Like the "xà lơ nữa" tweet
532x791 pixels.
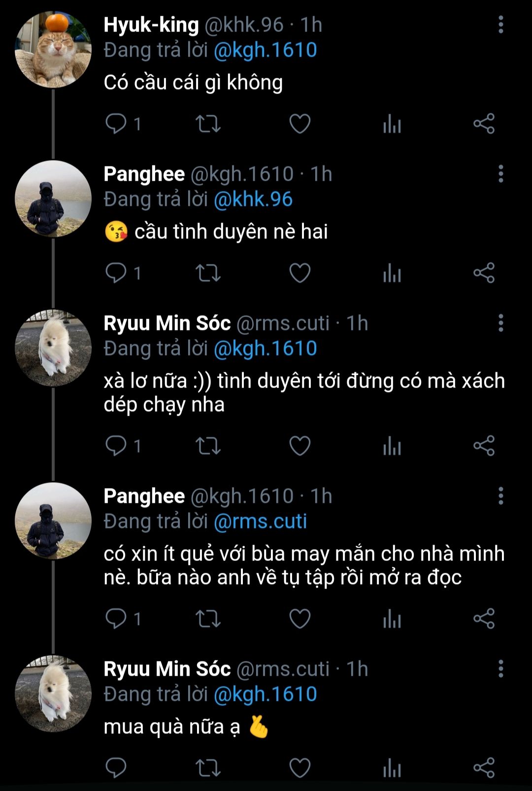[x=299, y=446]
